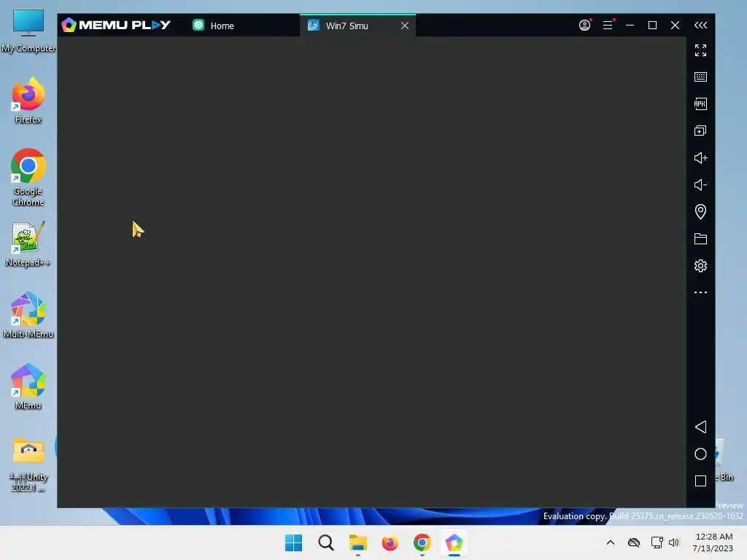Open the network tray icon
The width and height of the screenshot is (747, 560).
pos(657,542)
